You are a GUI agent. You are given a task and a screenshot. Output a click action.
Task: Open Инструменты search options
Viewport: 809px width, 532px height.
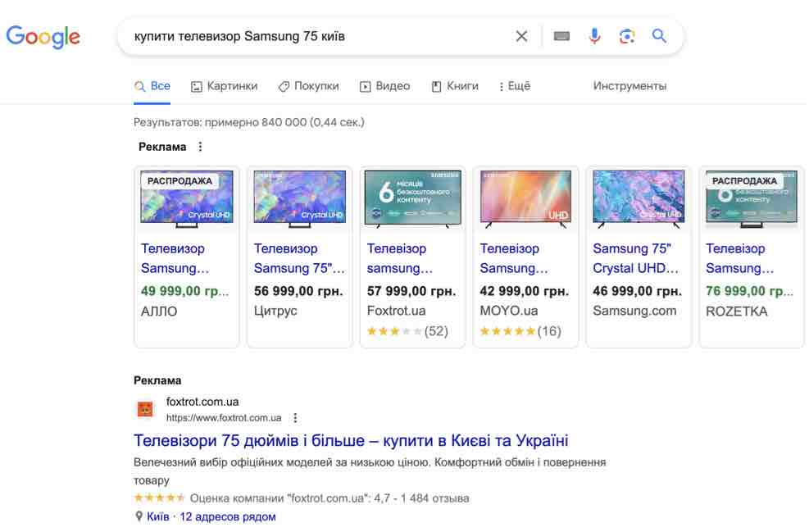[x=630, y=85]
